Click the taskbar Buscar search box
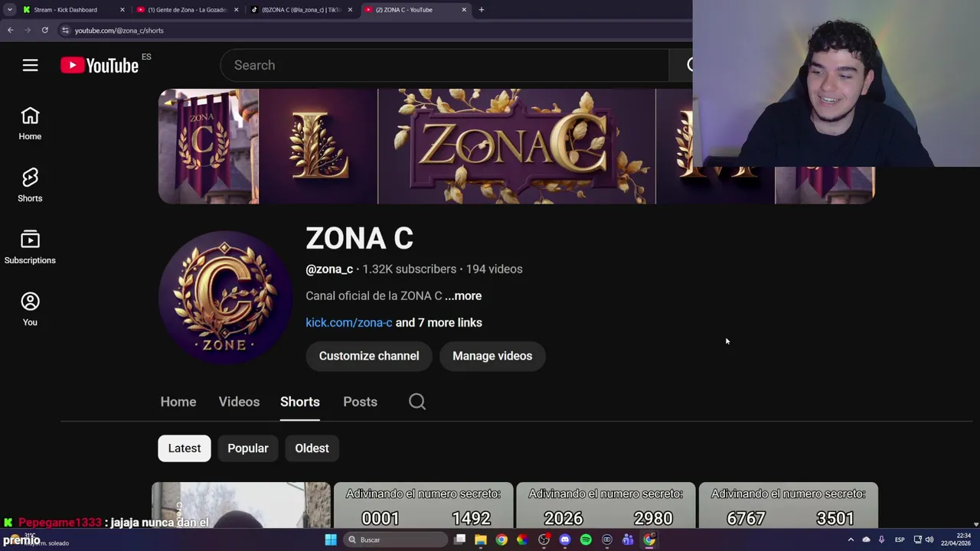The width and height of the screenshot is (980, 551). pyautogui.click(x=395, y=540)
